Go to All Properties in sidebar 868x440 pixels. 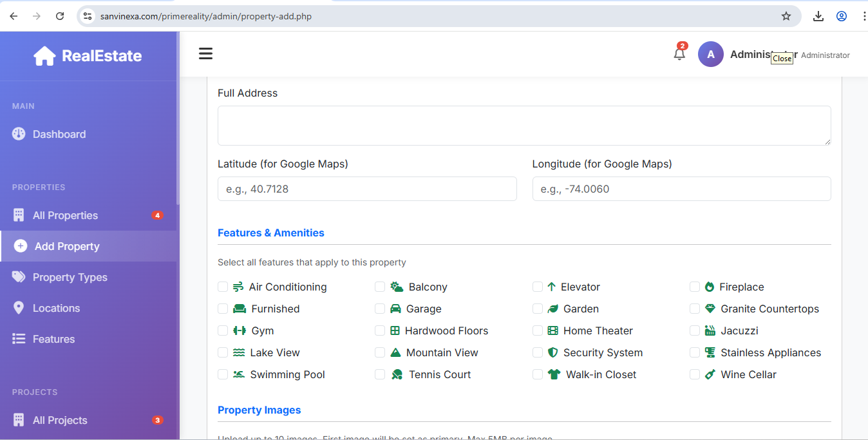coord(65,215)
